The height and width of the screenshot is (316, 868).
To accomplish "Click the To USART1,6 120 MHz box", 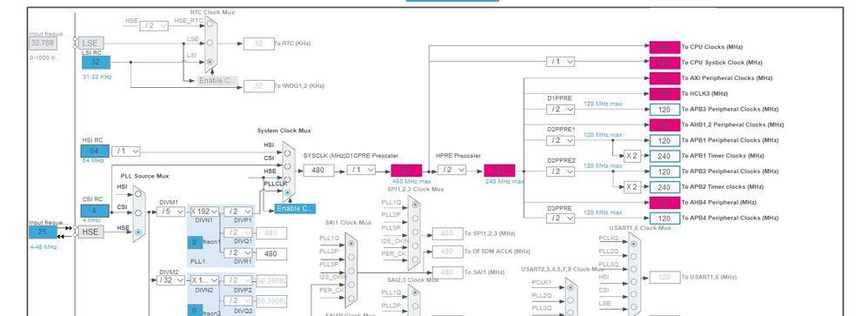I will click(664, 277).
